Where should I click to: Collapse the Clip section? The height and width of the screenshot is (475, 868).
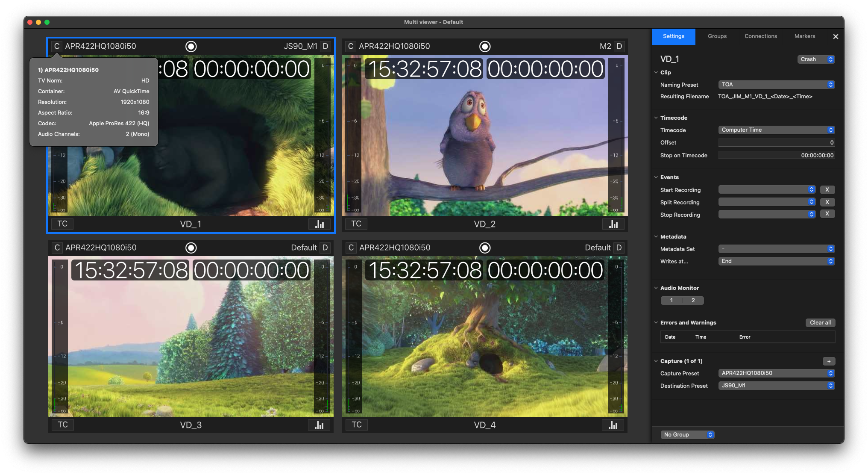click(656, 73)
